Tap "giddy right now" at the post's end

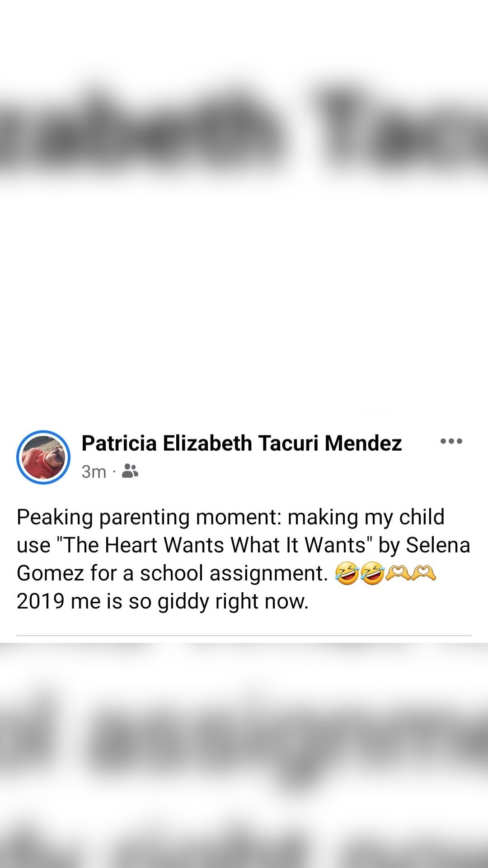click(x=233, y=601)
